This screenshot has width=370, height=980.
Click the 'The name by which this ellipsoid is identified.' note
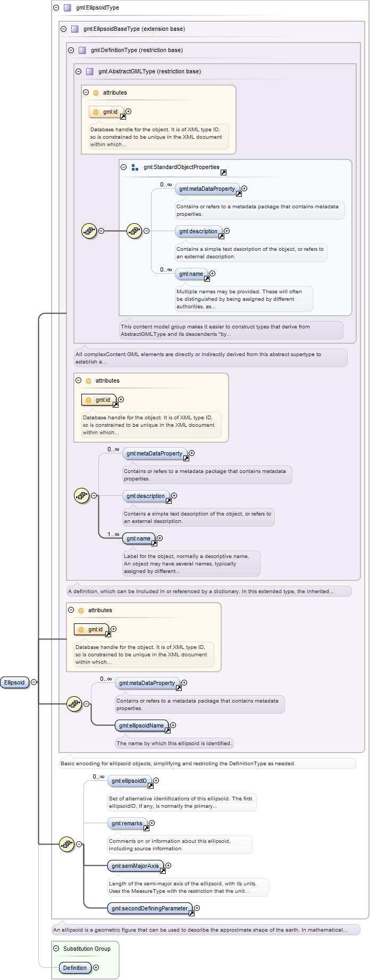[174, 743]
